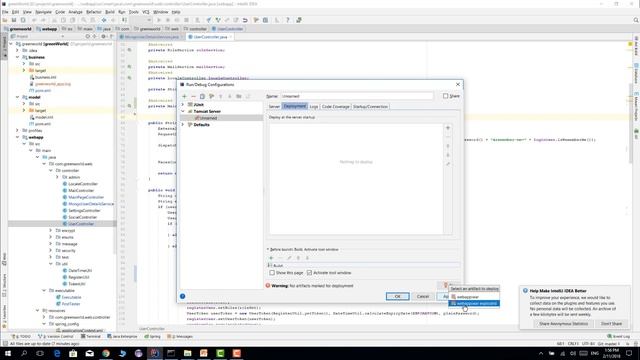The width and height of the screenshot is (640, 360).
Task: Click the VCS update project icon
Action: click(x=209, y=20)
